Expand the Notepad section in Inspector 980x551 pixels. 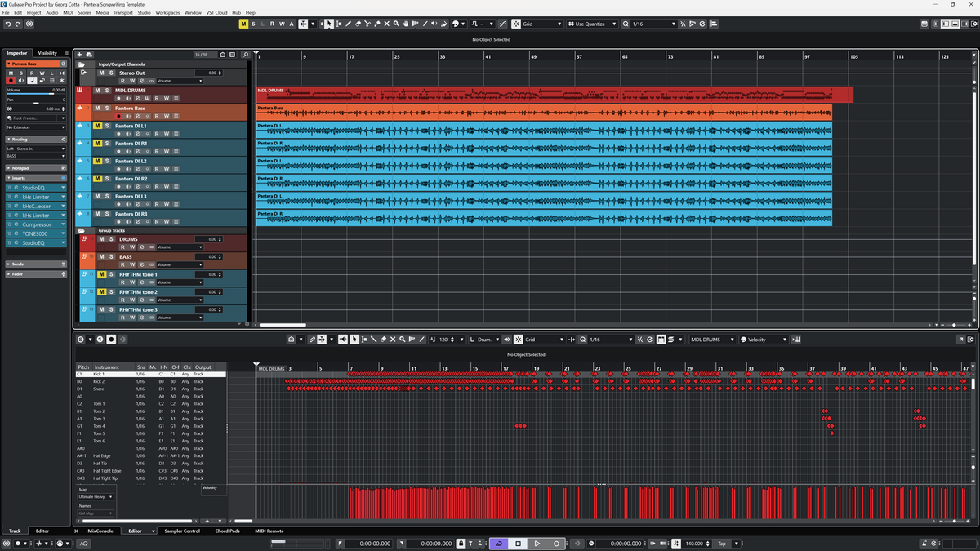click(36, 167)
